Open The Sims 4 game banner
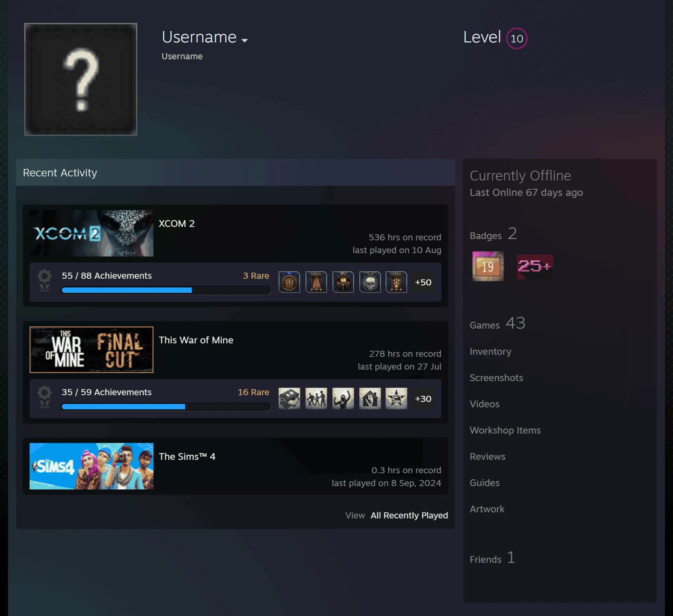This screenshot has width=673, height=616. click(x=91, y=466)
